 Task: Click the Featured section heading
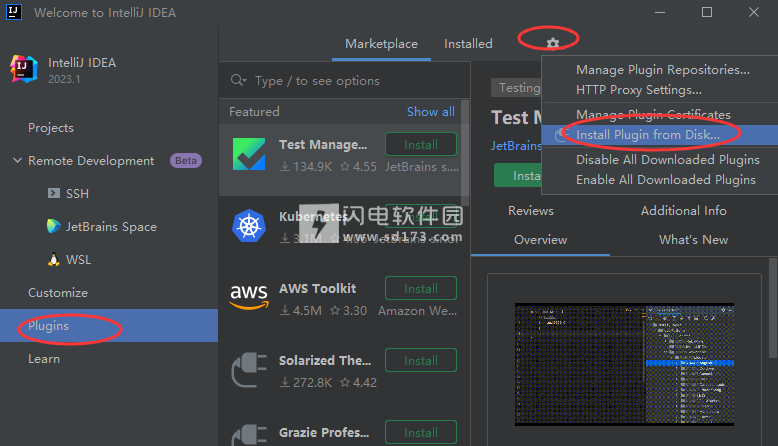(x=254, y=112)
